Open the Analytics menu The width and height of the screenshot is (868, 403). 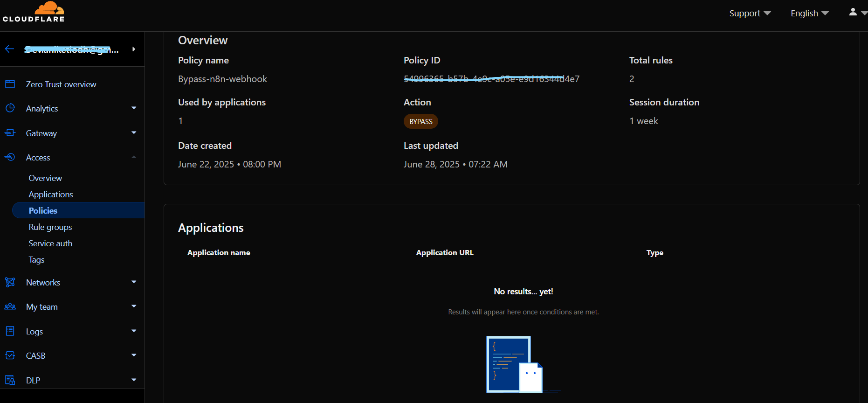[x=42, y=108]
